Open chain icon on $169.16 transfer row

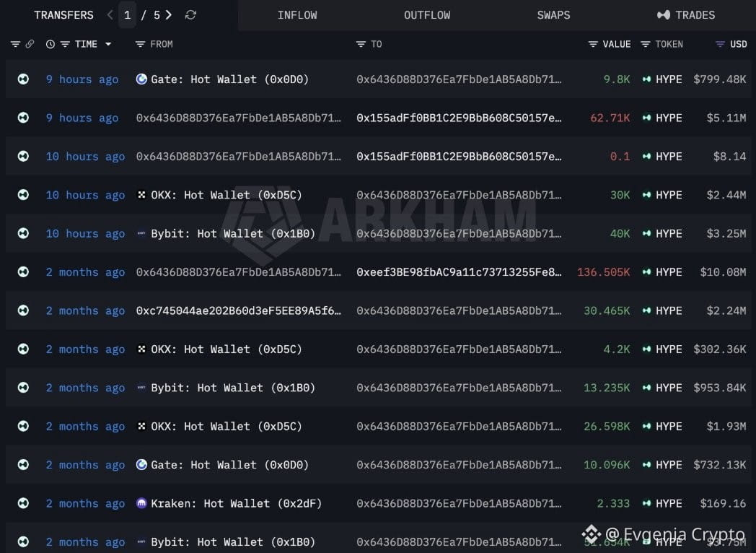tap(23, 503)
